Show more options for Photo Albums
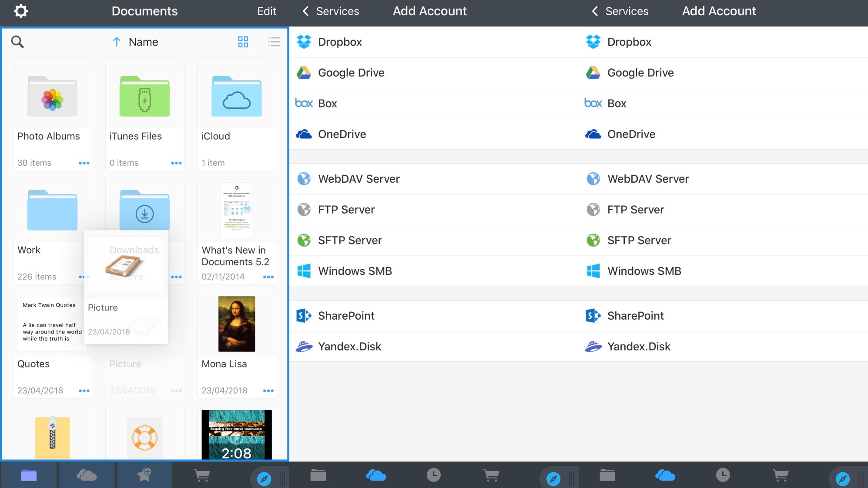This screenshot has width=868, height=488. 84,163
